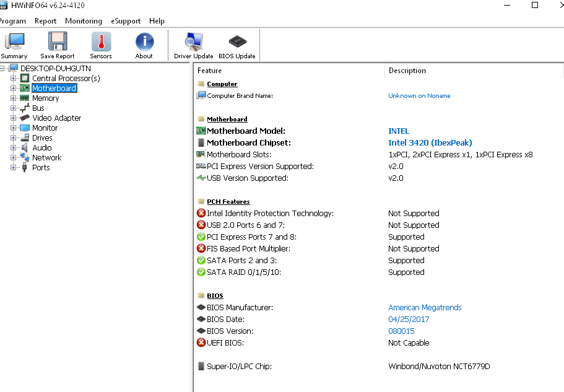
Task: Expand the Motherboard tree node
Action: [13, 88]
